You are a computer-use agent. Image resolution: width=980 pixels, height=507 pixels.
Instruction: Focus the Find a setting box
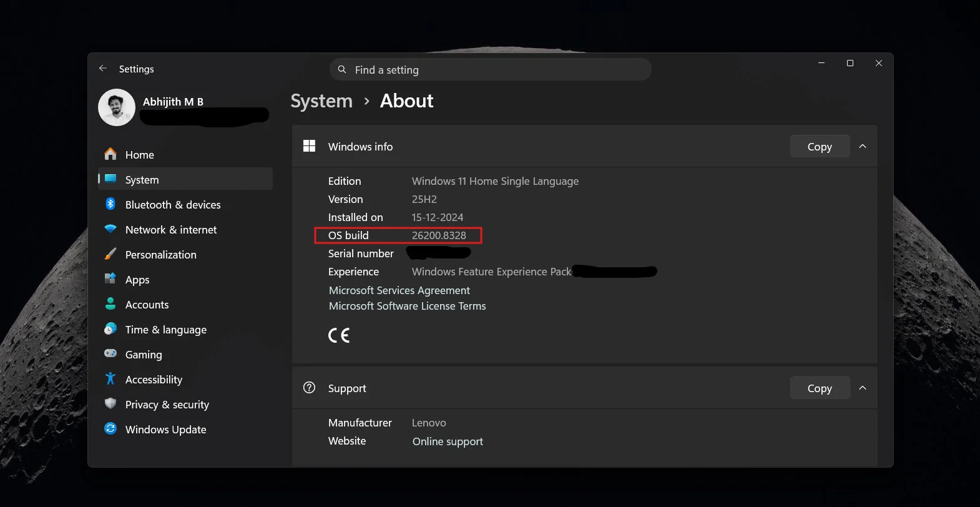pyautogui.click(x=491, y=69)
